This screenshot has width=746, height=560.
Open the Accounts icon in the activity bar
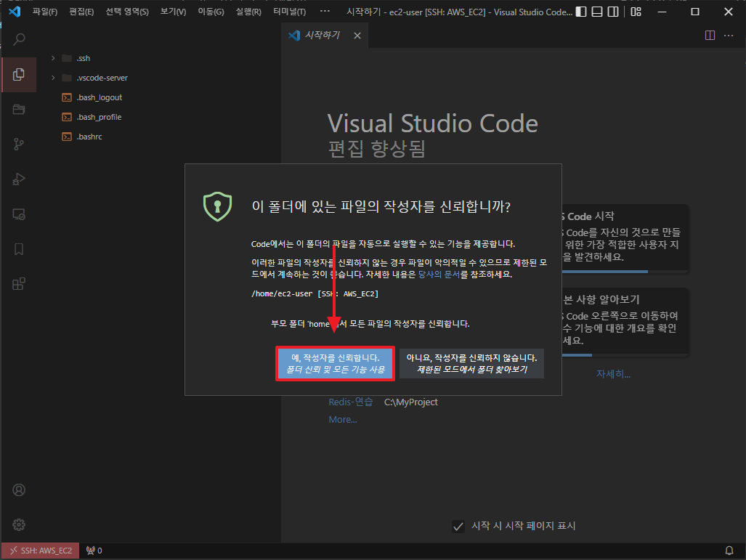coord(18,490)
